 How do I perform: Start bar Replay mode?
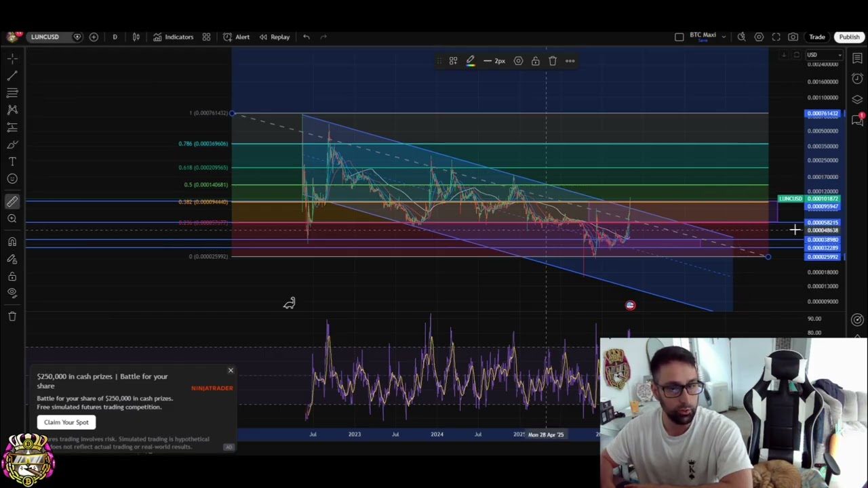pos(275,37)
